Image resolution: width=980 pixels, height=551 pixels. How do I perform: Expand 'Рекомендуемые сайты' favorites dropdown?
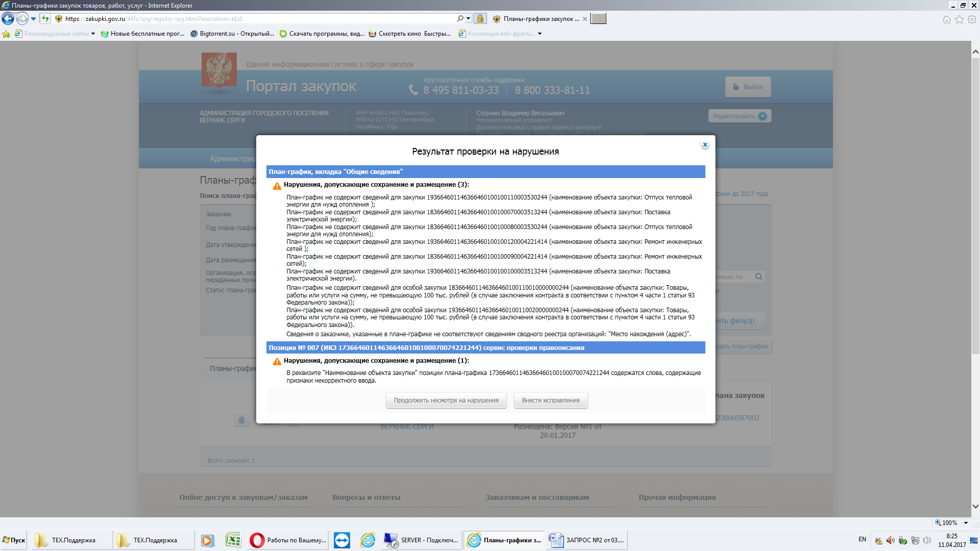coord(93,34)
